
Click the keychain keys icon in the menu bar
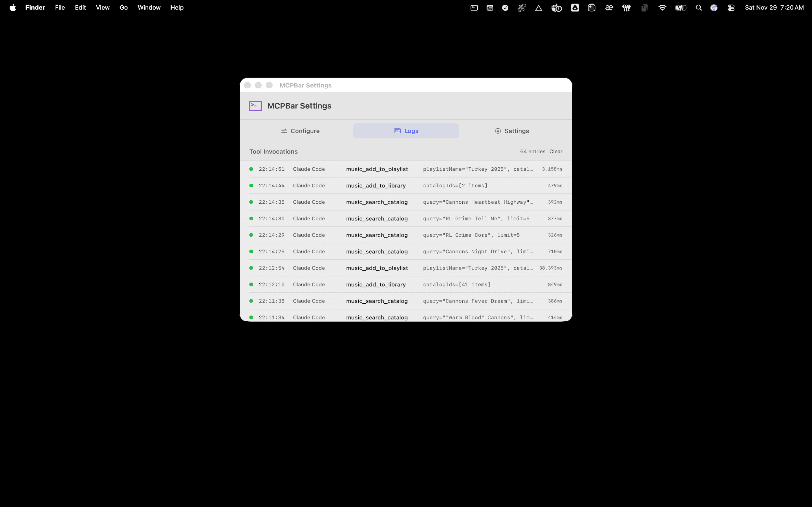tap(626, 7)
